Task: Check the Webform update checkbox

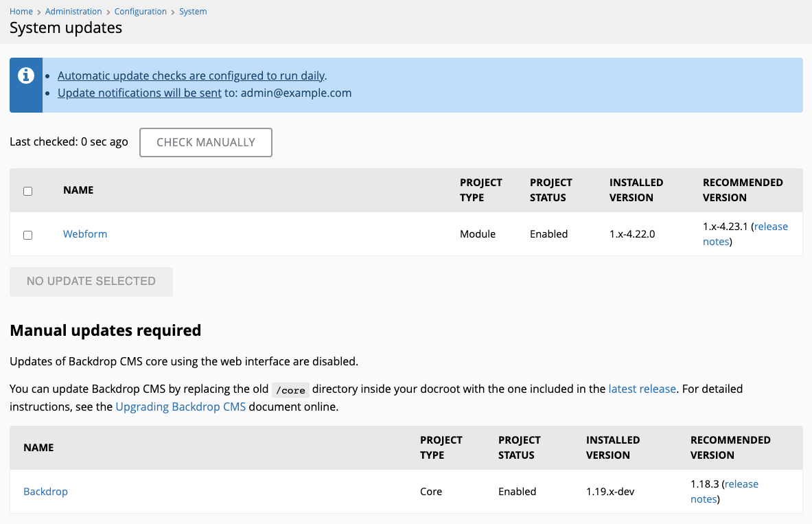Action: [x=28, y=236]
